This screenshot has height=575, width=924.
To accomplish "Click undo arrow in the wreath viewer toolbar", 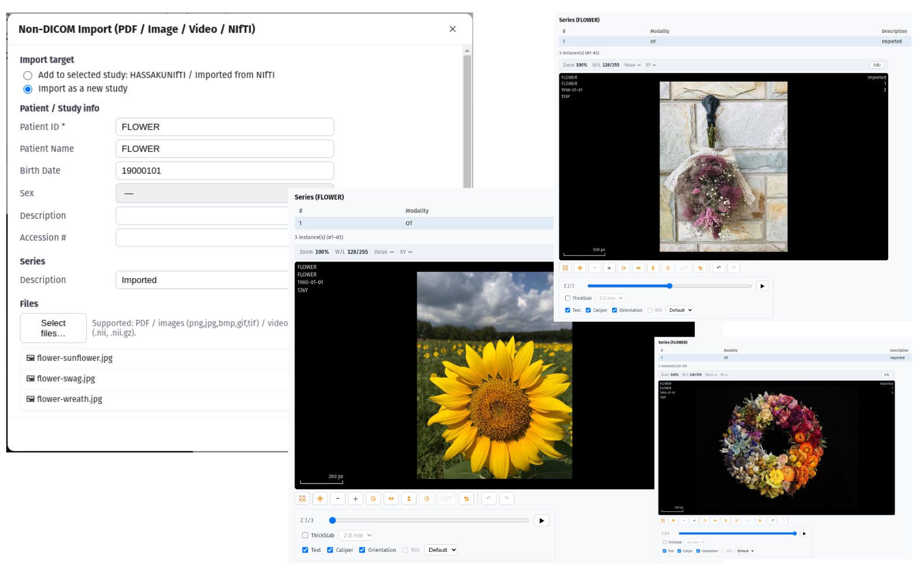I will (773, 521).
